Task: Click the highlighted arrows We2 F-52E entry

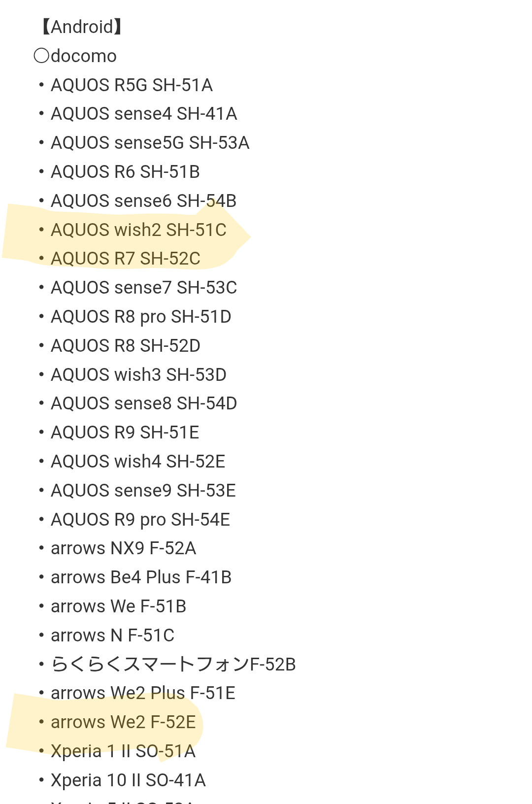Action: tap(123, 722)
